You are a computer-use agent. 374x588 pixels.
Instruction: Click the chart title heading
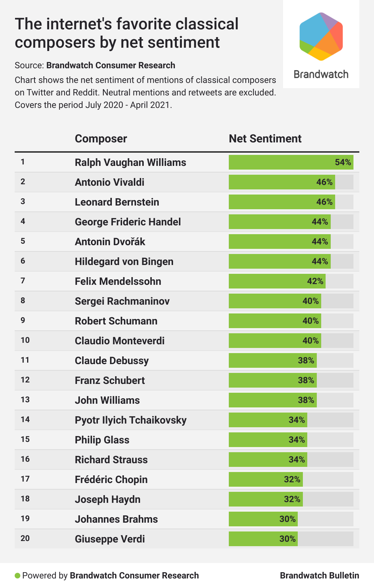pos(126,33)
